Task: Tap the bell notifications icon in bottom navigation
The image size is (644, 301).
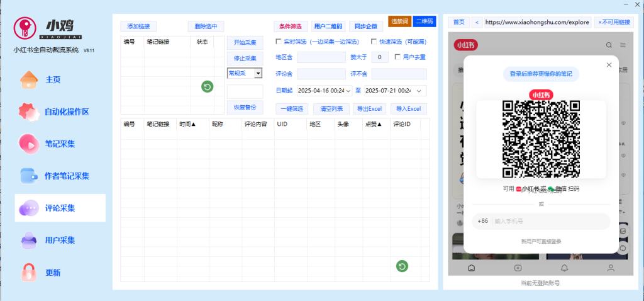Action: coord(565,268)
